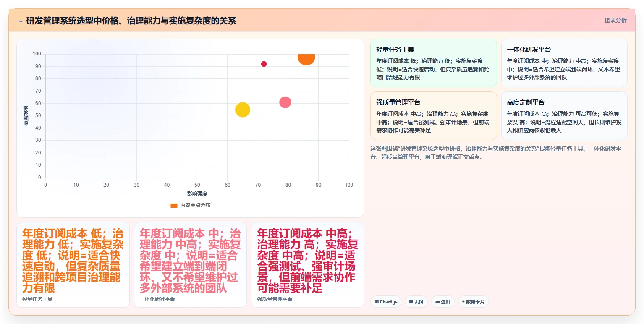The height and width of the screenshot is (324, 644).
Task: Toggle the 内容重点分布 legend swatch
Action: click(174, 205)
